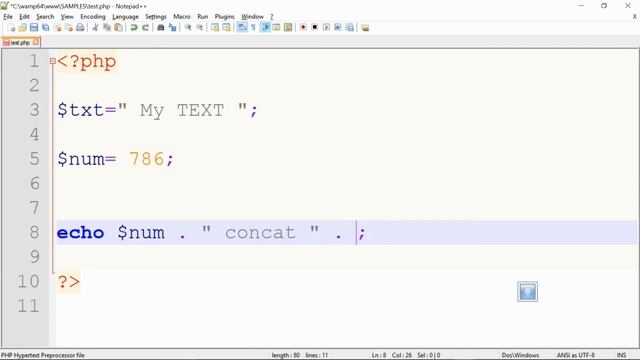Image resolution: width=640 pixels, height=360 pixels.
Task: Open the Search menu
Action: point(45,17)
